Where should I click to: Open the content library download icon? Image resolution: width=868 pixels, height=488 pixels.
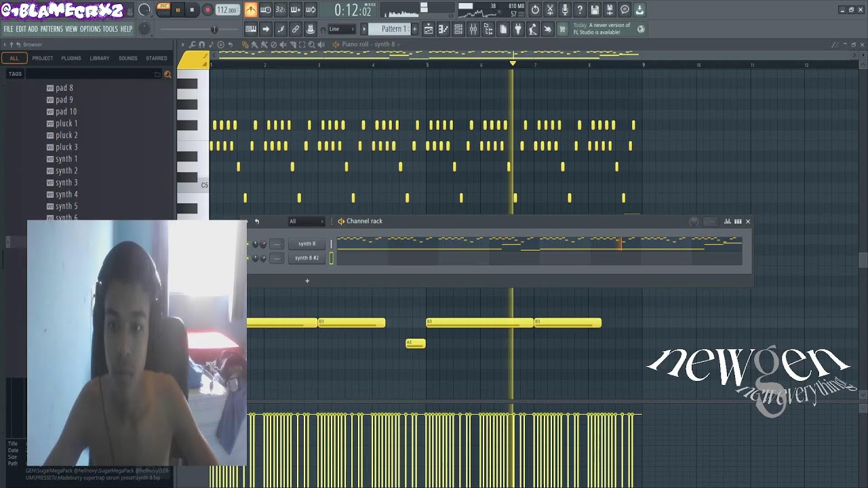point(639,10)
